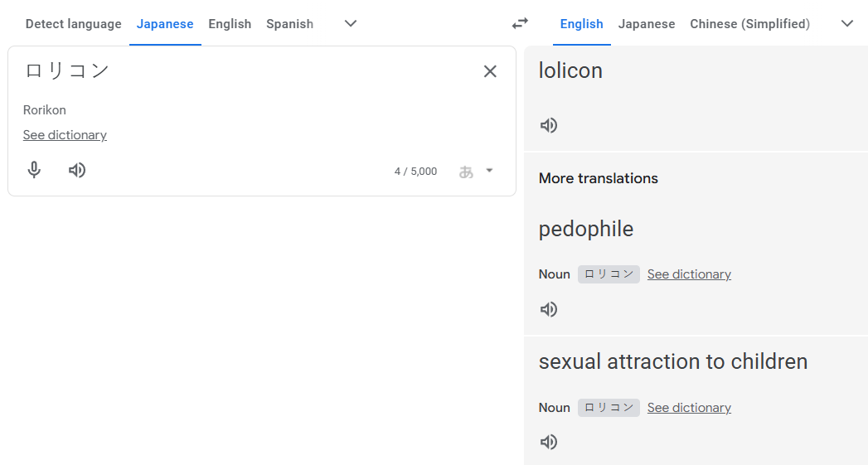Click 'sexual attraction to children' text
The height and width of the screenshot is (465, 868).
tap(672, 361)
